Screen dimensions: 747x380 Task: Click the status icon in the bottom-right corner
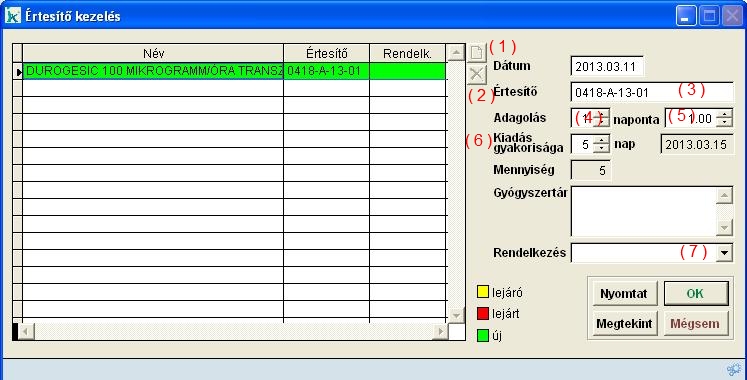tap(734, 370)
